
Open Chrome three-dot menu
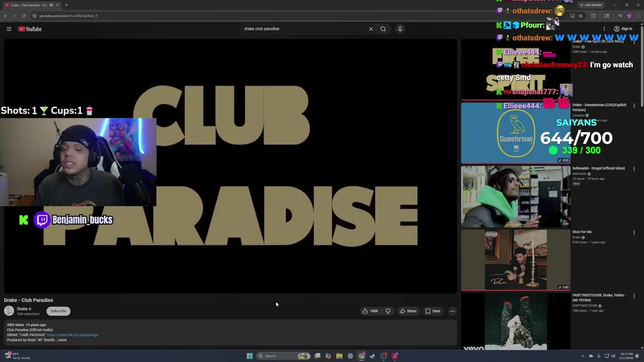click(638, 16)
